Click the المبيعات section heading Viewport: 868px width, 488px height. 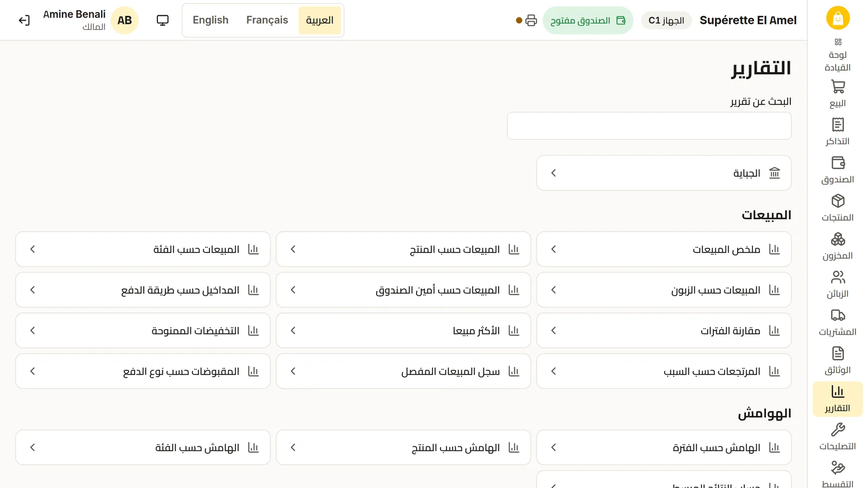pos(766,215)
